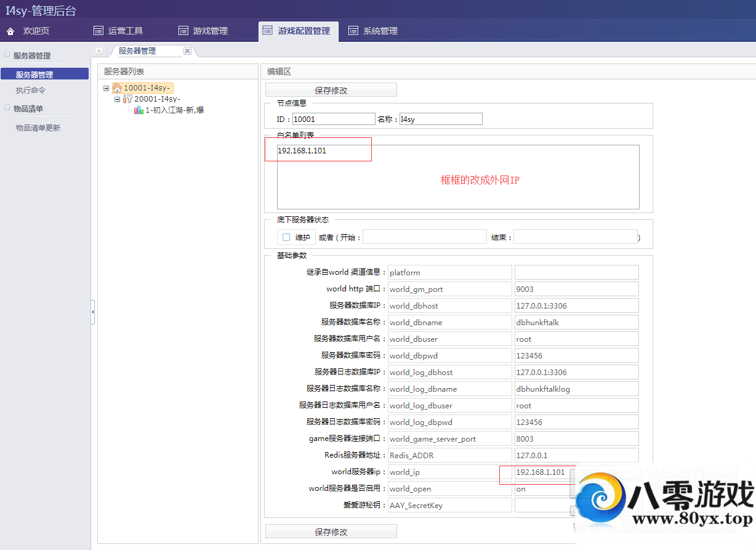Close the 服务器管理 tab with X
This screenshot has height=550, width=756.
click(187, 51)
